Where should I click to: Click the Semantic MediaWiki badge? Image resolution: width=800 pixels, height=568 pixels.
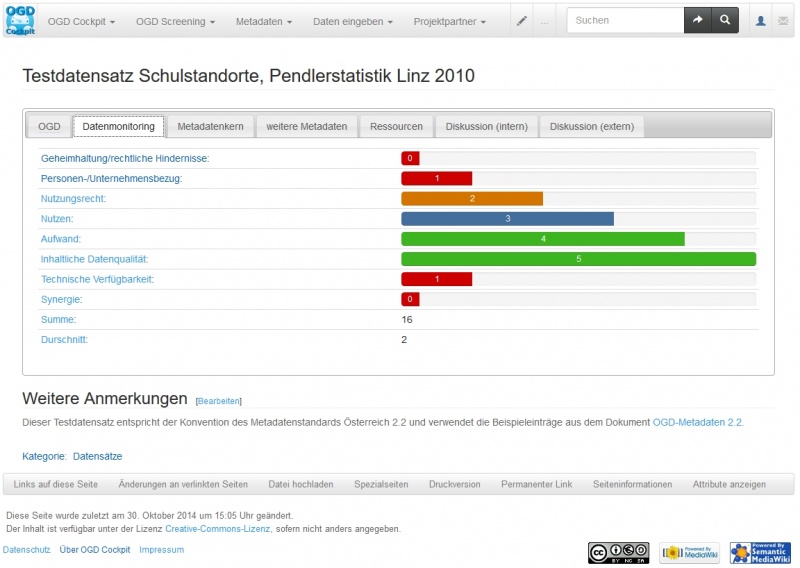pos(753,553)
